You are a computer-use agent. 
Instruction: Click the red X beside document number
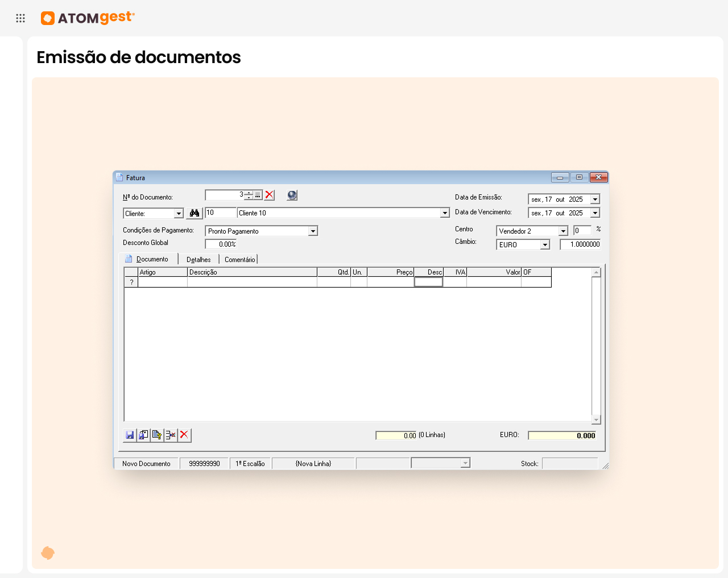pos(270,195)
